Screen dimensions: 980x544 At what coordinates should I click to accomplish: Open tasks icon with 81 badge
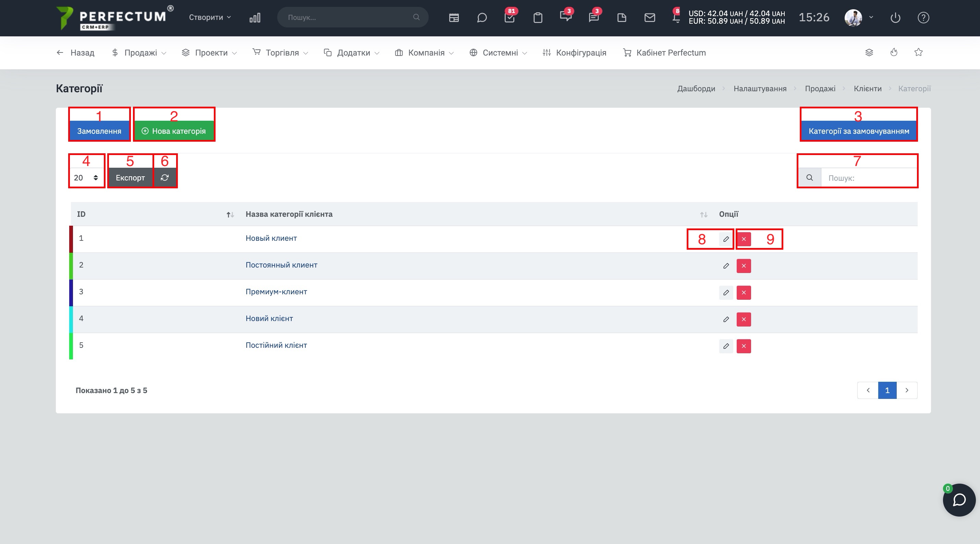[510, 17]
